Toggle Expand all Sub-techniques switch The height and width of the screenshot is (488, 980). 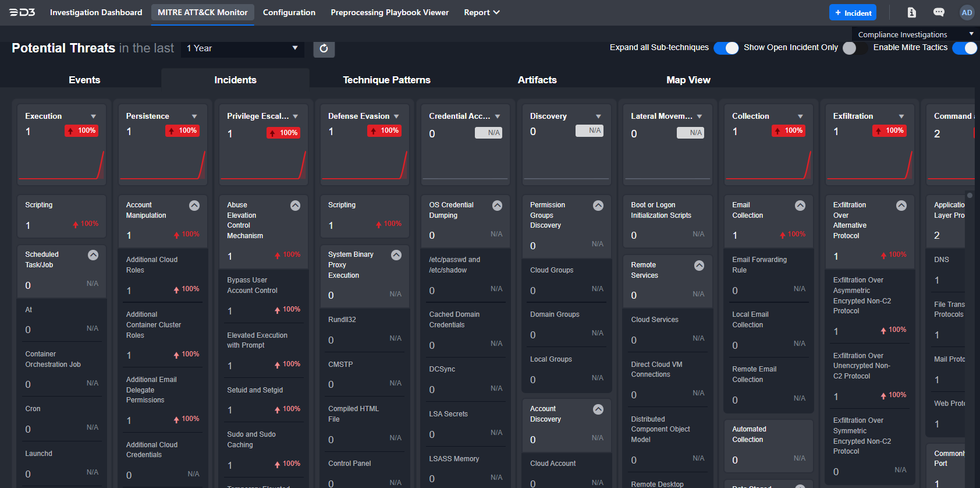(x=726, y=48)
